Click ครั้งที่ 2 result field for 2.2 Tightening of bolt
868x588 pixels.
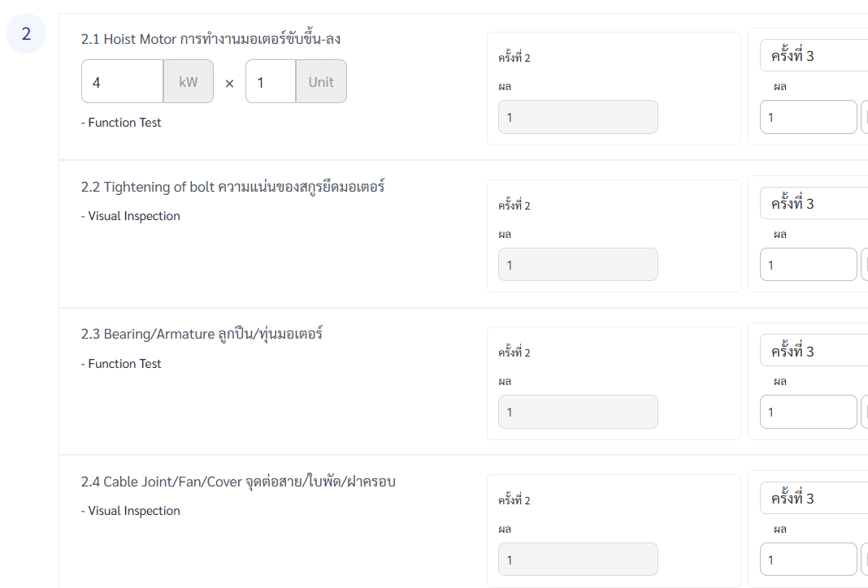(578, 265)
